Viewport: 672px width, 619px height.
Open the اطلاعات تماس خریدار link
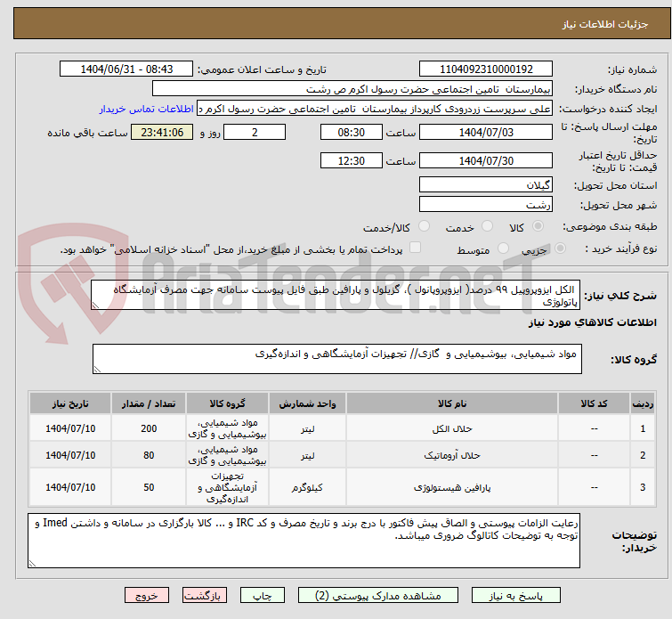pos(146,109)
